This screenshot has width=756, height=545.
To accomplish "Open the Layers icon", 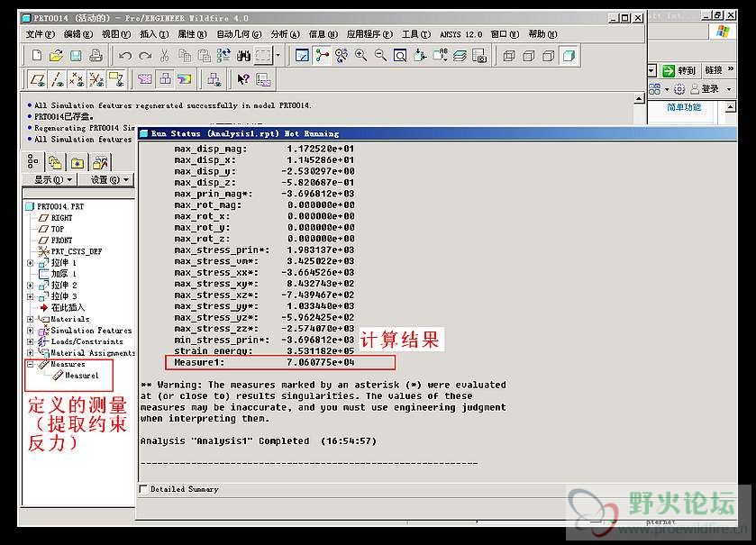I will tap(460, 56).
